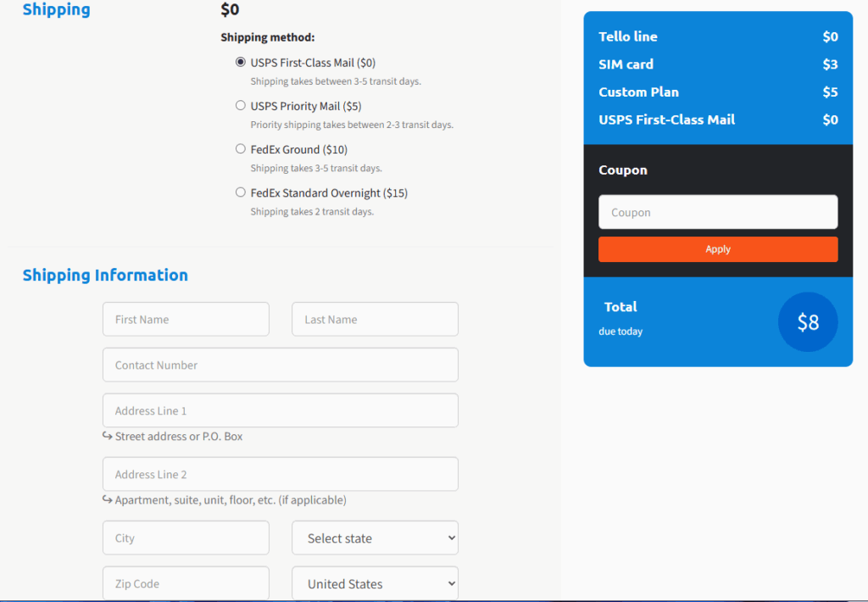Click into the Last Name field
868x602 pixels.
[x=375, y=320]
